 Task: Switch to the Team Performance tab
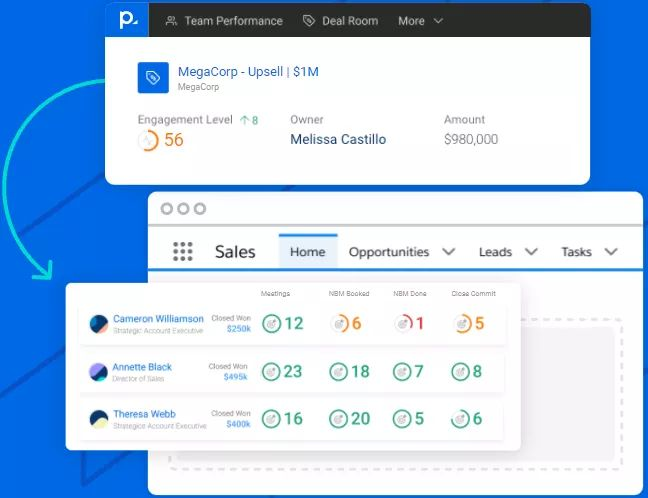(224, 21)
